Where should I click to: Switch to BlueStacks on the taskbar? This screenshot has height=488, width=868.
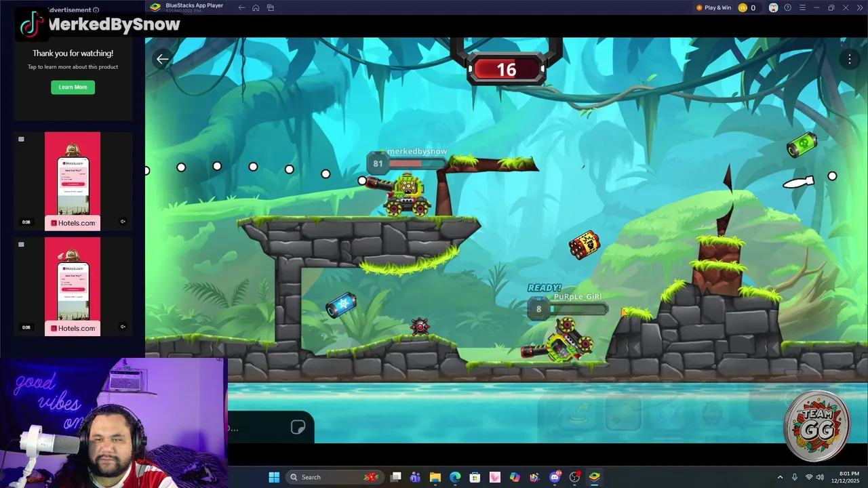(x=594, y=477)
